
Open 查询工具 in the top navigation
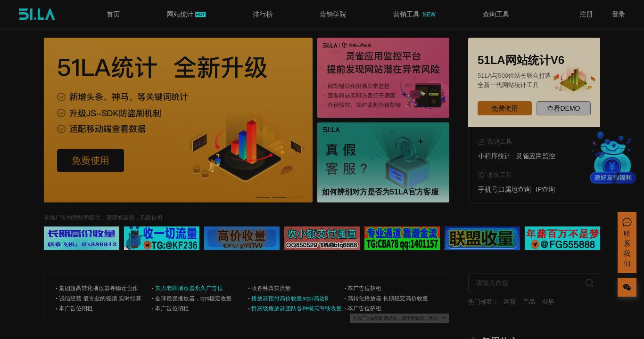[496, 14]
